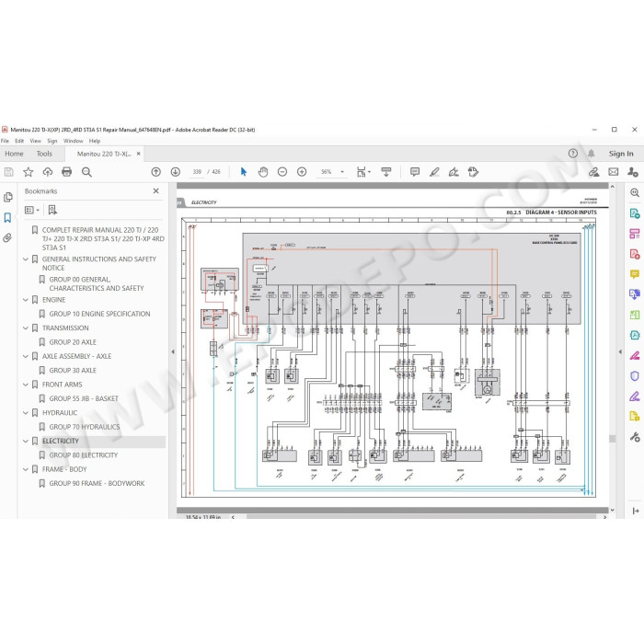The image size is (644, 644).
Task: Open notifications bell icon
Action: 591,154
